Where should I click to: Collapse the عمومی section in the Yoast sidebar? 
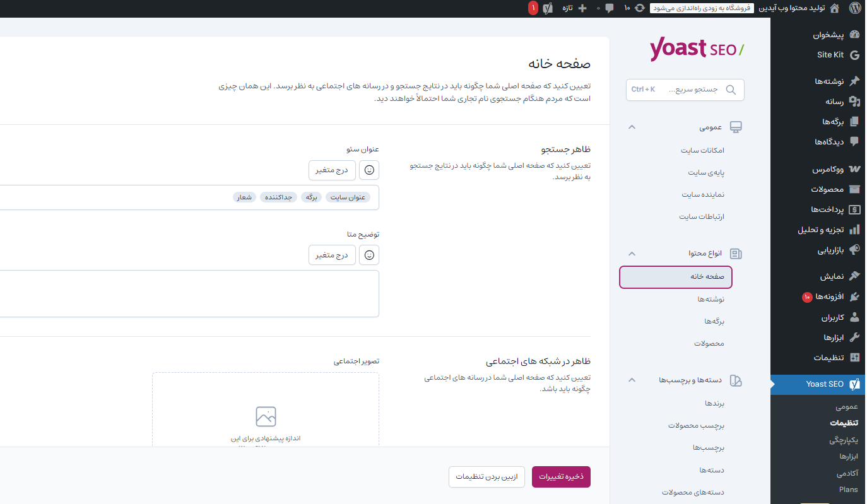tap(632, 127)
